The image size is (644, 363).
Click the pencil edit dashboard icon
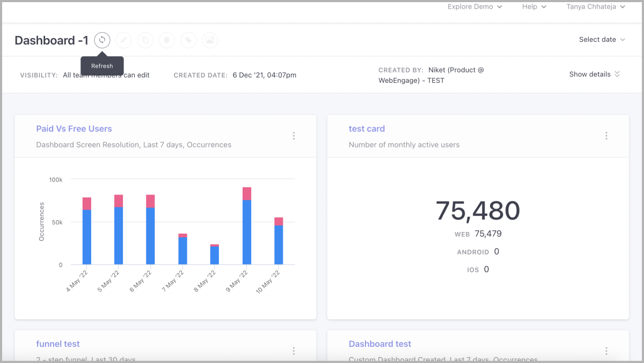[123, 40]
